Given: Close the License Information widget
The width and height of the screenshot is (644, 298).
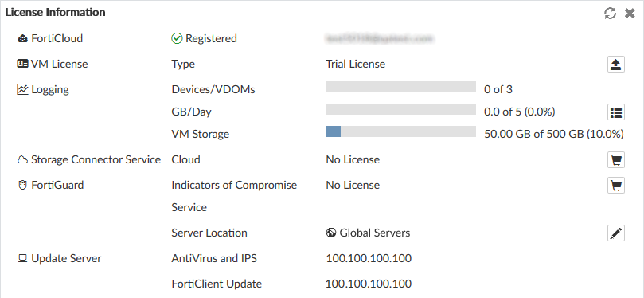Looking at the screenshot, I should [630, 14].
